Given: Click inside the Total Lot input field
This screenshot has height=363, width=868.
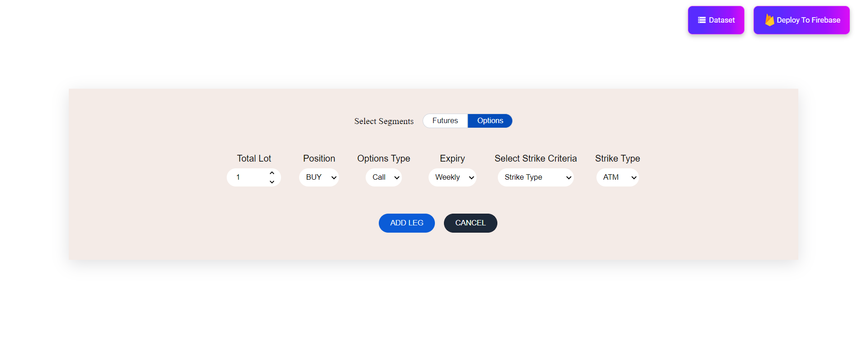Looking at the screenshot, I should [249, 177].
